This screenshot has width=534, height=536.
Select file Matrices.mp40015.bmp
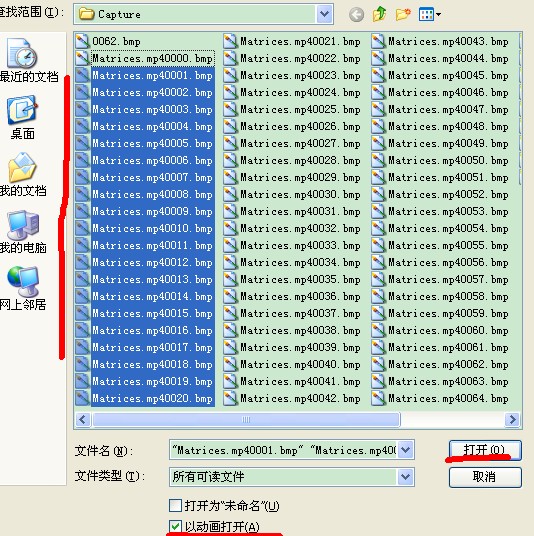[152, 313]
